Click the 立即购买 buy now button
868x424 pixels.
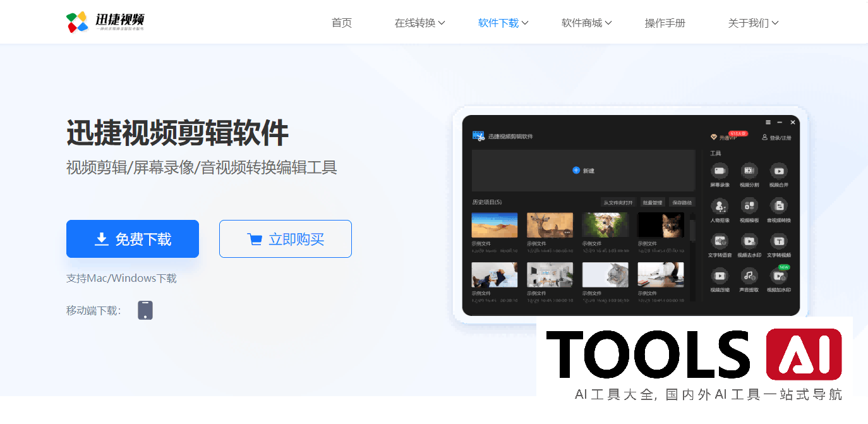286,239
